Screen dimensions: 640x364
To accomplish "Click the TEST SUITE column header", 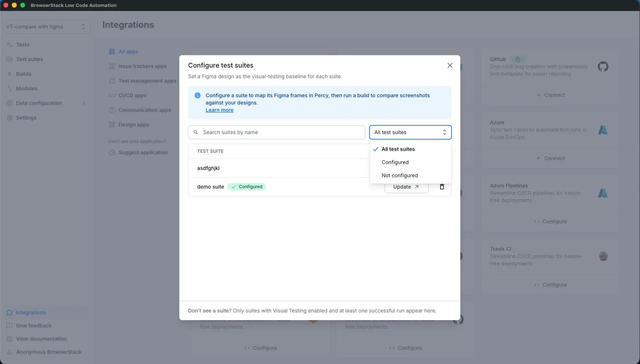I will tap(210, 151).
